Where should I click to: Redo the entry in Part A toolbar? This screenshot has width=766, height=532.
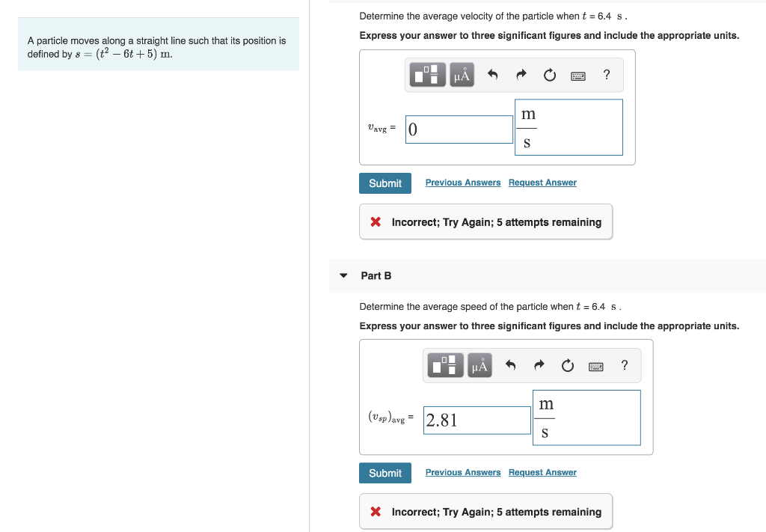point(521,75)
